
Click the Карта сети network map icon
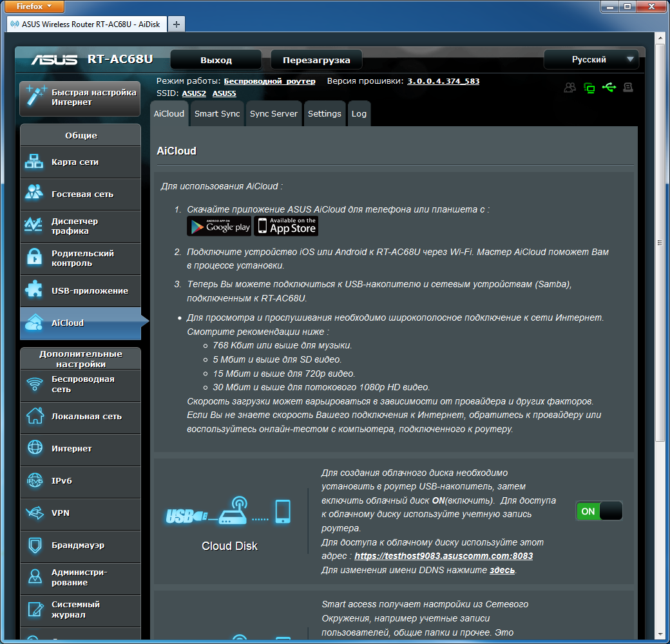(x=34, y=162)
